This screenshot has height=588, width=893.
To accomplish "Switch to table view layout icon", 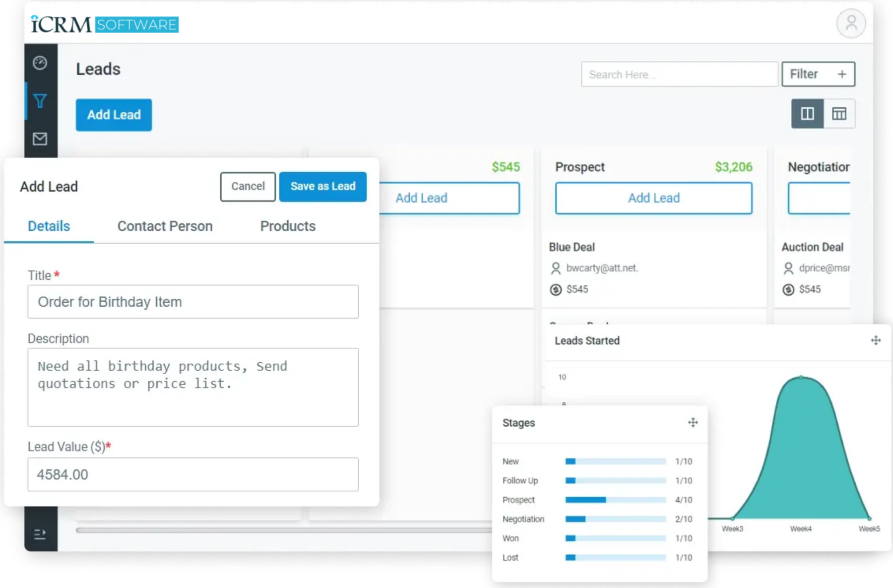I will (x=839, y=114).
